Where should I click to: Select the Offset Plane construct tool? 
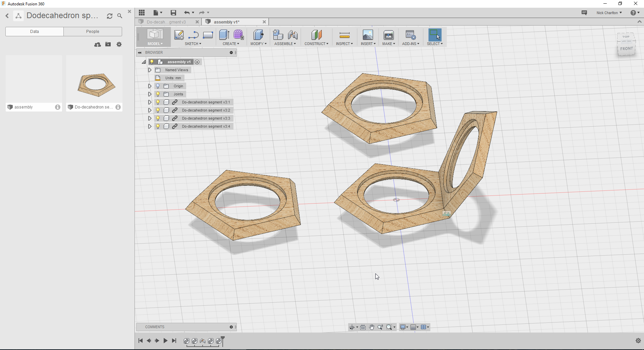click(x=316, y=35)
